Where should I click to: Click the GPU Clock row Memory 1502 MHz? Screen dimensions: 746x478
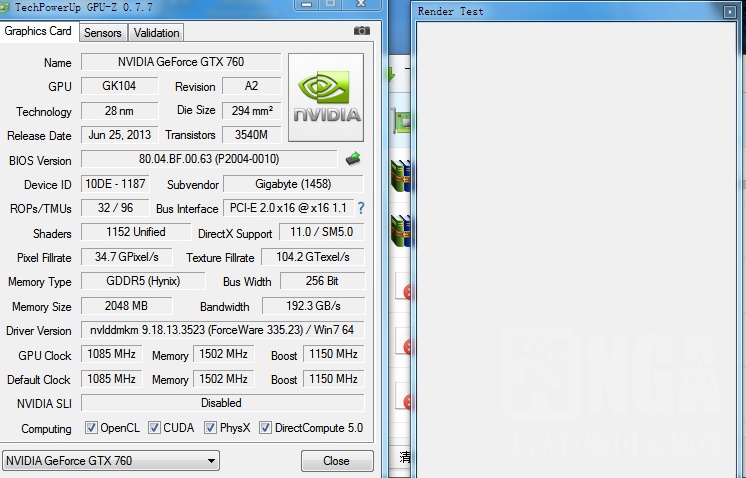point(224,354)
